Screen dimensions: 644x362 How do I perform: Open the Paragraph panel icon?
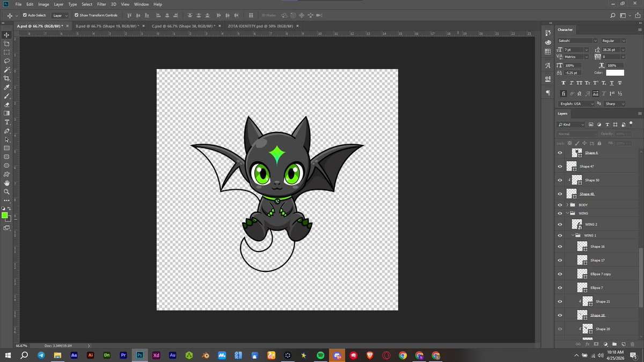pyautogui.click(x=547, y=93)
